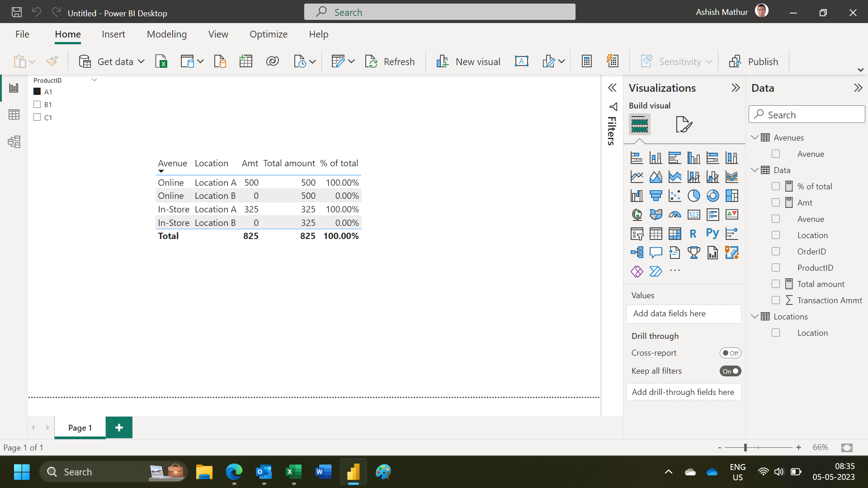Switch to Model view in left sidebar
868x488 pixels.
pyautogui.click(x=14, y=142)
